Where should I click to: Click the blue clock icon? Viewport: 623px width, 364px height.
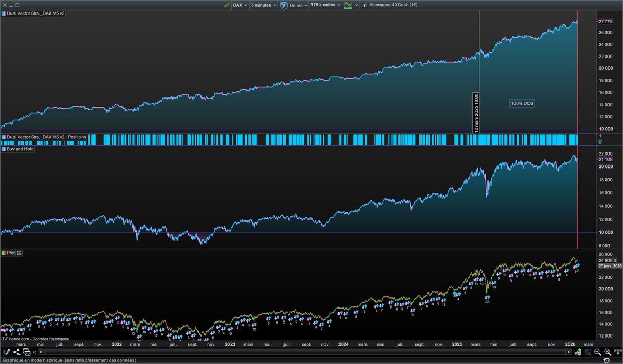click(284, 5)
